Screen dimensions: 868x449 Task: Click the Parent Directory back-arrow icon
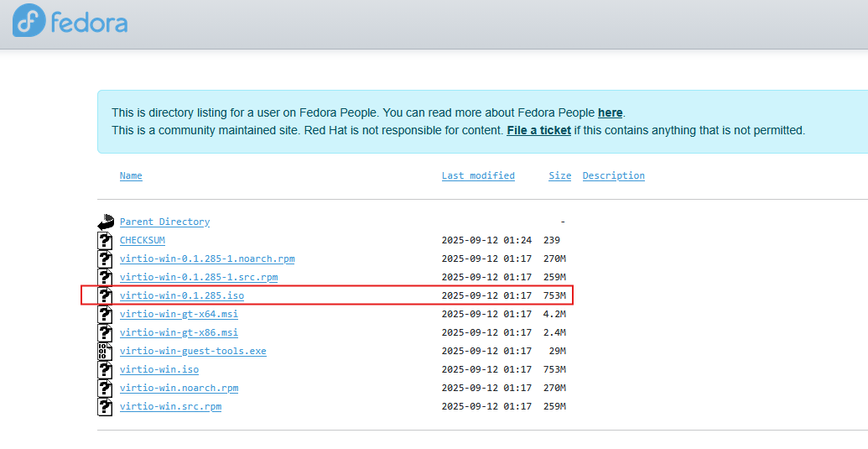click(x=105, y=222)
